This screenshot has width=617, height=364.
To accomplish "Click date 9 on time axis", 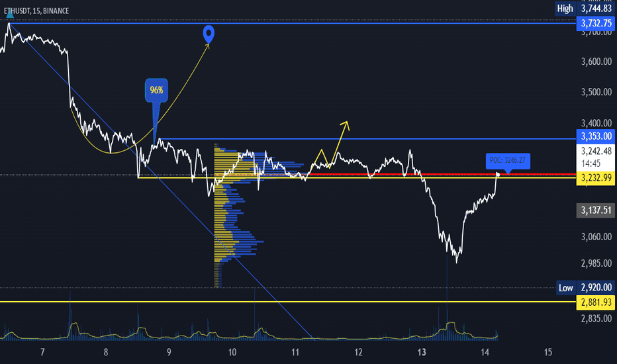I will pos(169,352).
